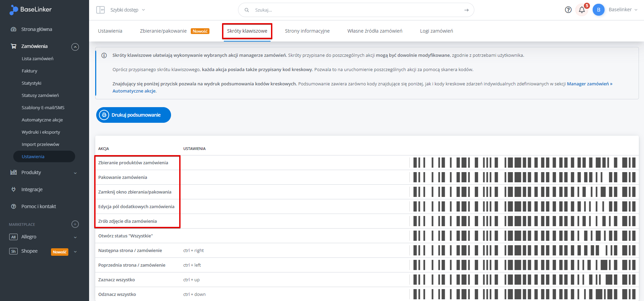Go to Lista zamówień

point(37,59)
